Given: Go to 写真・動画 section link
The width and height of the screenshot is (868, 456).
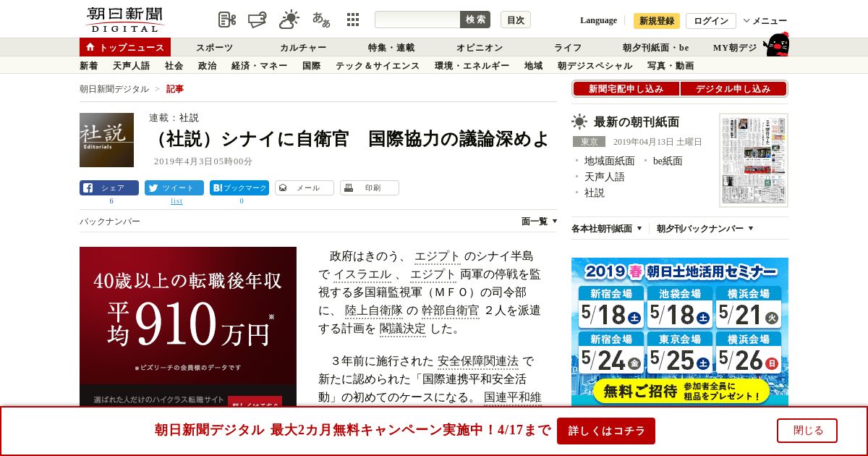Looking at the screenshot, I should coord(671,66).
